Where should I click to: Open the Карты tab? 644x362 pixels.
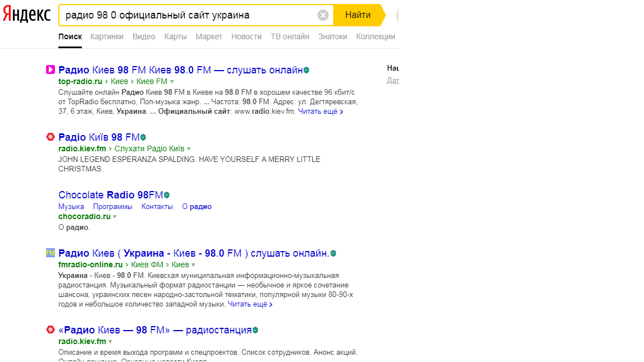click(x=176, y=36)
